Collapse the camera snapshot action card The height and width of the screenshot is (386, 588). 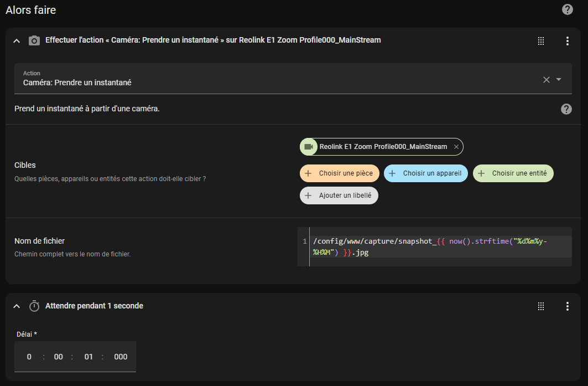pyautogui.click(x=17, y=40)
